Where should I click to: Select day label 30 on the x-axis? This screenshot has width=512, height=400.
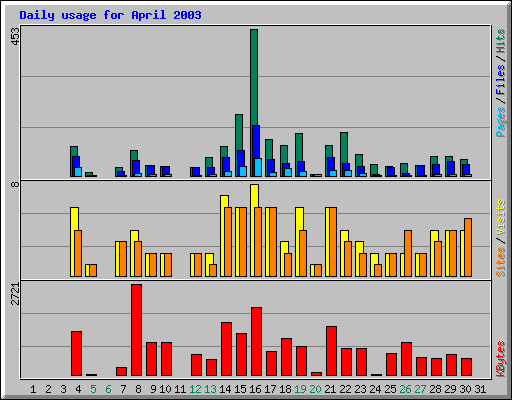(x=465, y=389)
